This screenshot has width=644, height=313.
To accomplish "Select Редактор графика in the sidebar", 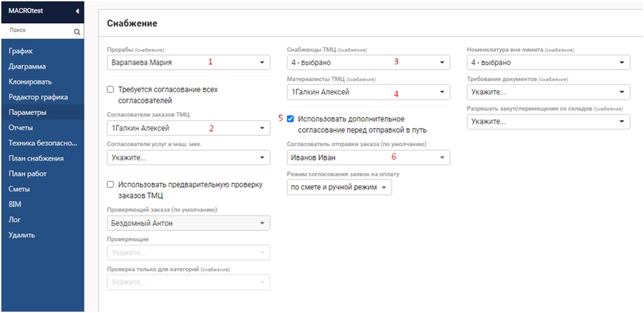I will [38, 97].
